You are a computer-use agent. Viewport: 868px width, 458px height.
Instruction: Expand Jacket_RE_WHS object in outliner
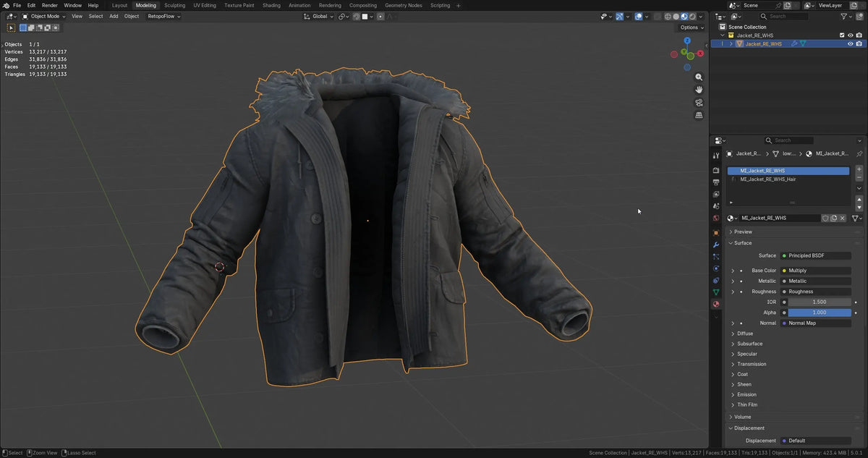click(x=731, y=43)
